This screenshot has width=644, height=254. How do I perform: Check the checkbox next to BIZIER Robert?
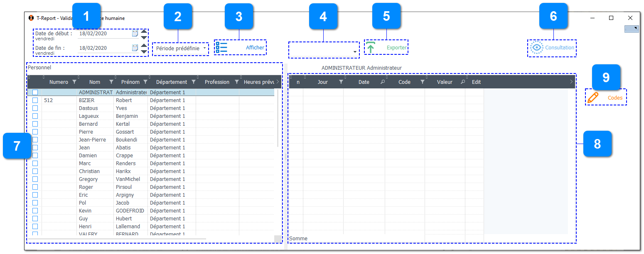(35, 100)
